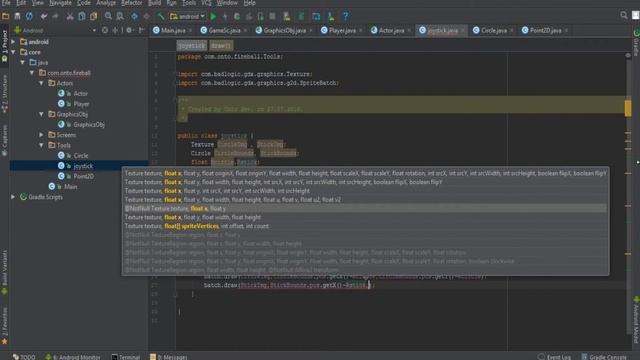
Task: Click the Make Project hammer icon
Action: [161, 16]
